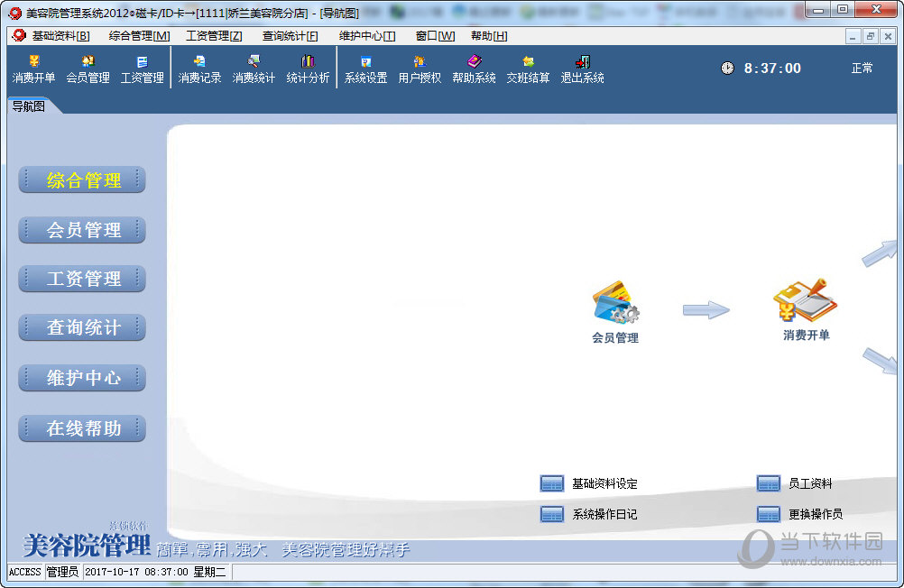904x588 pixels.
Task: Open 消费记录 toolbar icon
Action: [199, 69]
